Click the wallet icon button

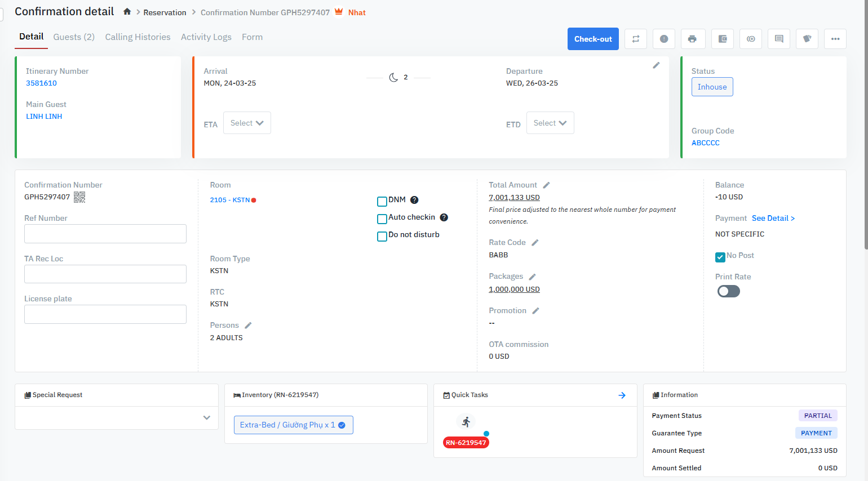tap(723, 39)
